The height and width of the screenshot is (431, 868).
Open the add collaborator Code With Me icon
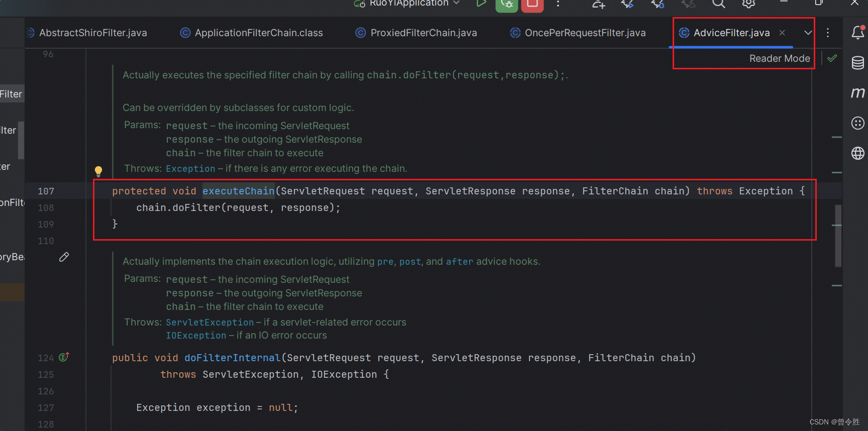(x=598, y=4)
